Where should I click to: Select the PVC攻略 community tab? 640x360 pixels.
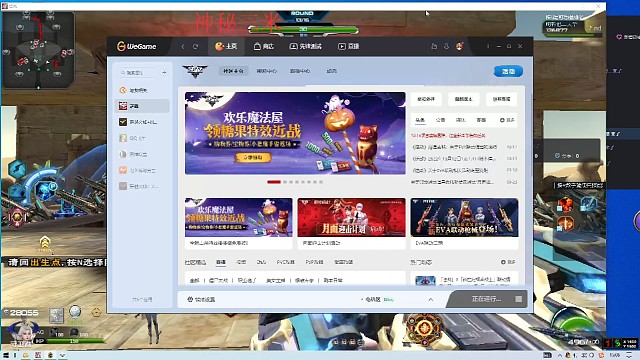(285, 262)
